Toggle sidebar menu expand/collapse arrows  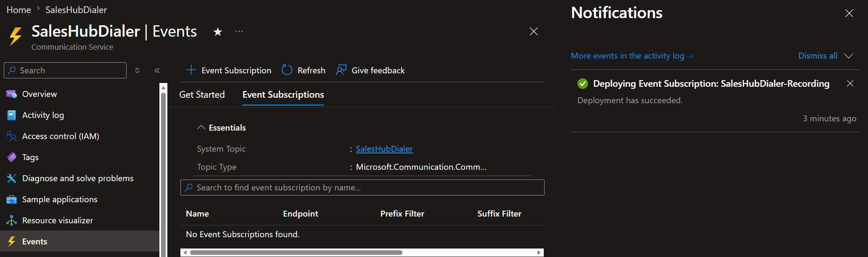(x=137, y=70)
